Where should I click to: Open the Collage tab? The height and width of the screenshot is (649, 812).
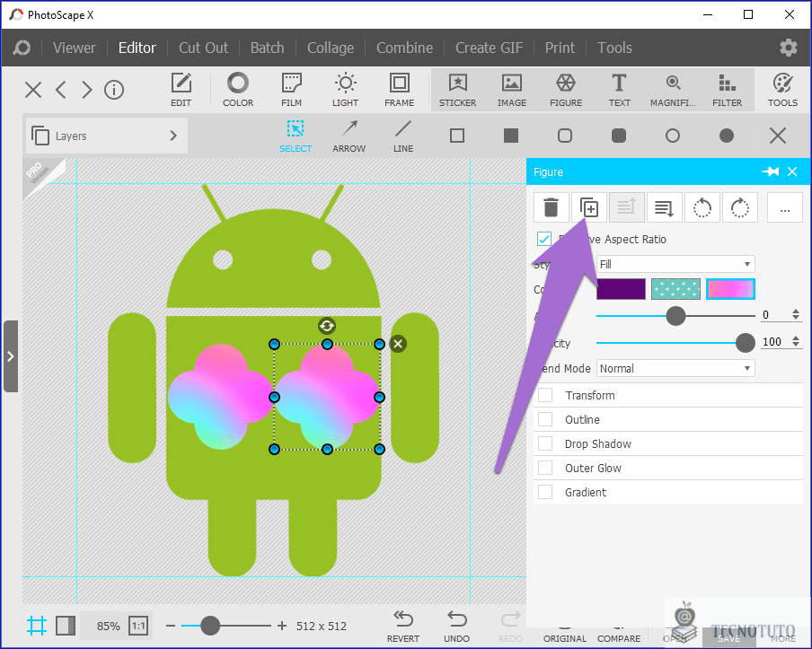click(x=331, y=48)
